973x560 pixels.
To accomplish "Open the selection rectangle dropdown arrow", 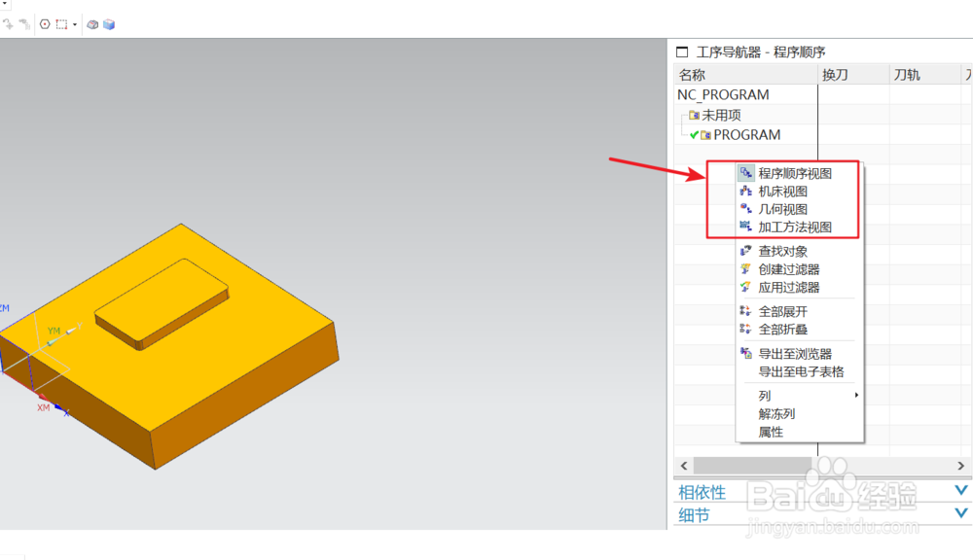I will (75, 25).
